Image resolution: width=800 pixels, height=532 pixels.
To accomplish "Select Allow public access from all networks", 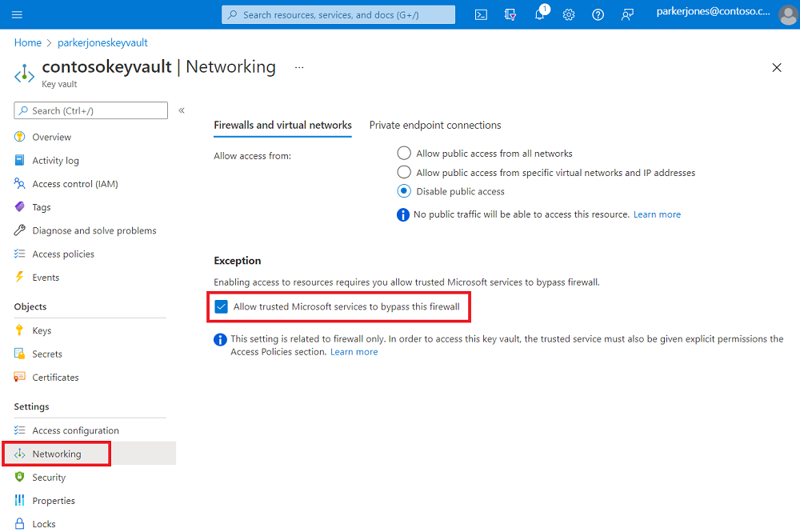I will pos(403,153).
